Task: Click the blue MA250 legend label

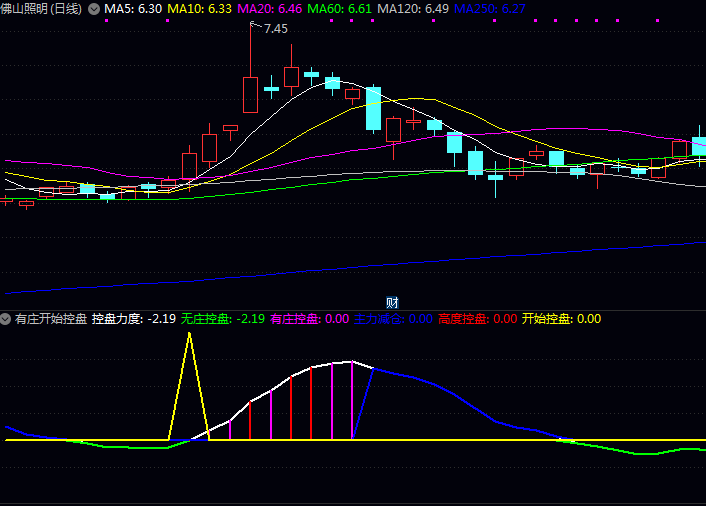Action: click(489, 9)
